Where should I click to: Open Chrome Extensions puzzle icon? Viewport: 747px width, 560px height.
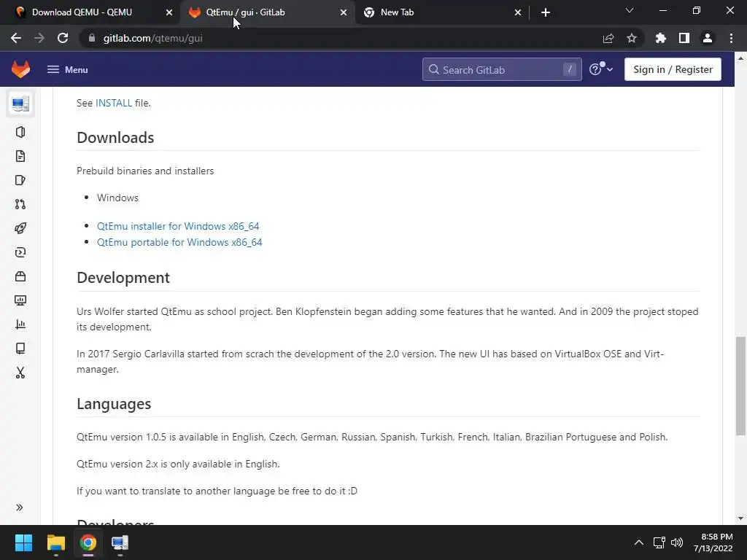coord(661,38)
